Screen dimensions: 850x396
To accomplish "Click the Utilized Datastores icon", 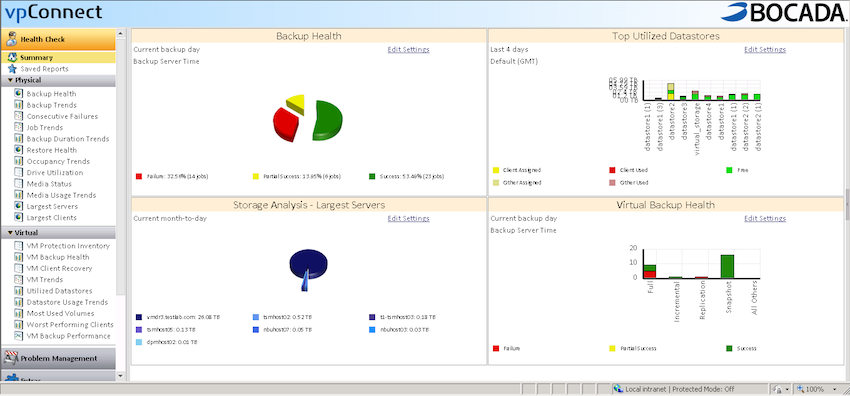I will tap(18, 291).
